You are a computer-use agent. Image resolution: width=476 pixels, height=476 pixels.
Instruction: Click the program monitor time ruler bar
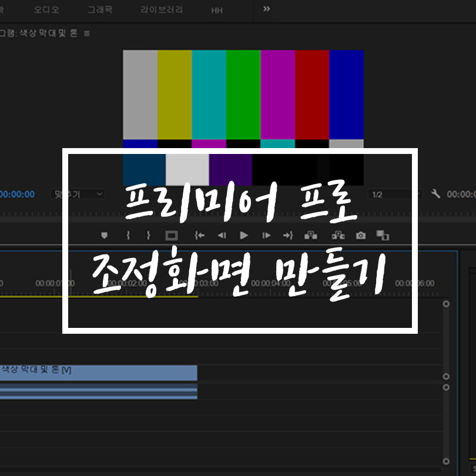[238, 214]
